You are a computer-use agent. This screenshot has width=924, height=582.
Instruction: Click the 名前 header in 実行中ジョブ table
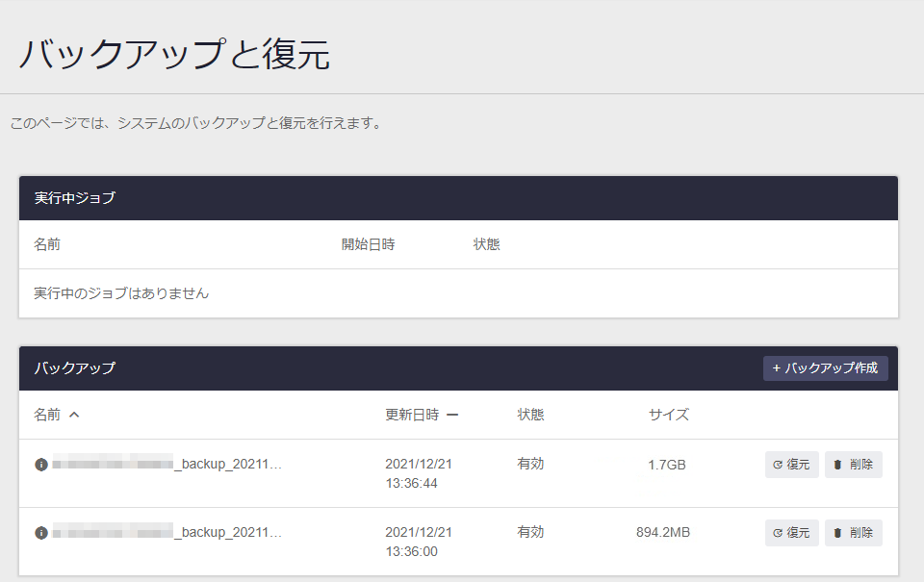pos(47,244)
